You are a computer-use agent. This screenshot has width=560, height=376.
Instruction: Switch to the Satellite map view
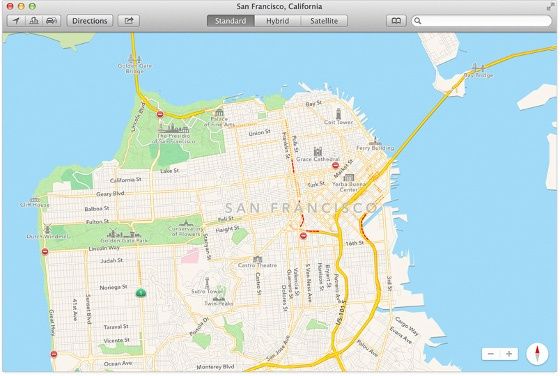click(x=324, y=21)
